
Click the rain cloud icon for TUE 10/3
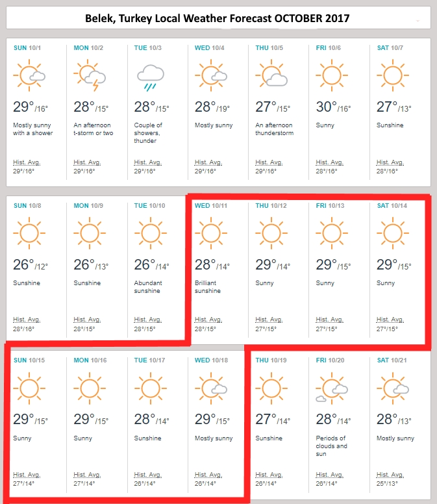[150, 77]
